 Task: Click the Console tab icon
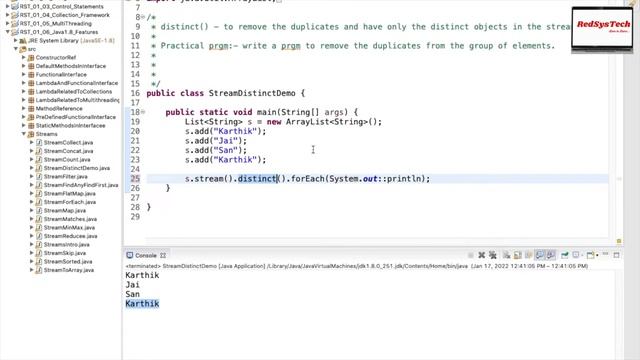pyautogui.click(x=129, y=255)
